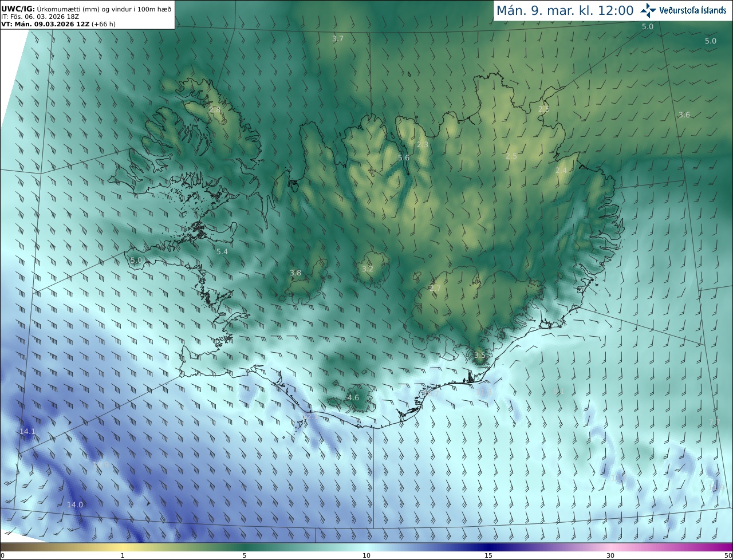Viewport: 733px width, 560px height.
Task: Click the Veðurstofa Íslands logo
Action: [x=683, y=10]
